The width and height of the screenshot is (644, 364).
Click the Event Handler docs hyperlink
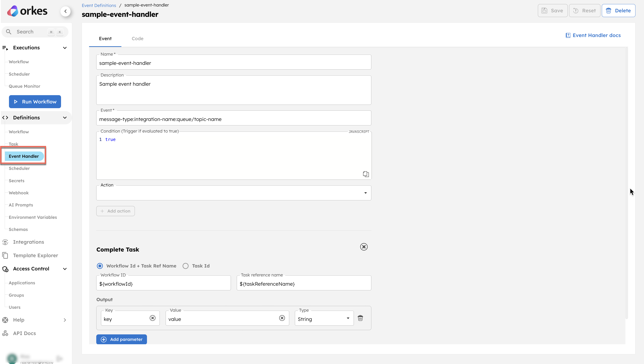[593, 35]
